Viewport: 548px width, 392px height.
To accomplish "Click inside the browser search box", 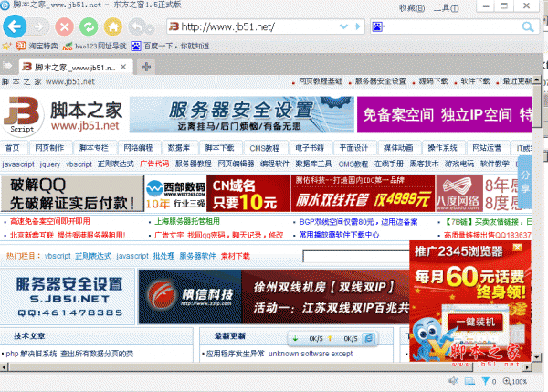I will (x=453, y=26).
